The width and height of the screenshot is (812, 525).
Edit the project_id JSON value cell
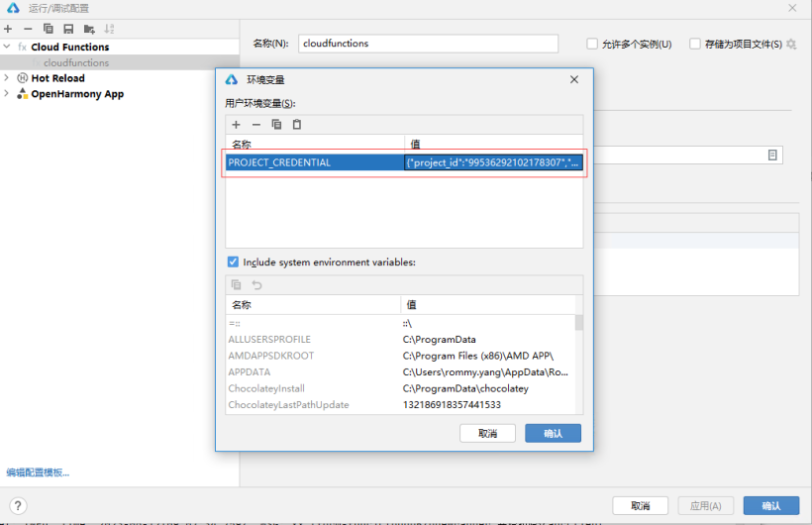coord(493,162)
